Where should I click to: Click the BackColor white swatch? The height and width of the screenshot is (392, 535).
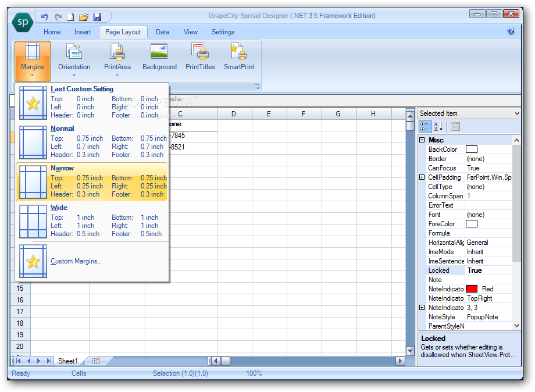472,149
